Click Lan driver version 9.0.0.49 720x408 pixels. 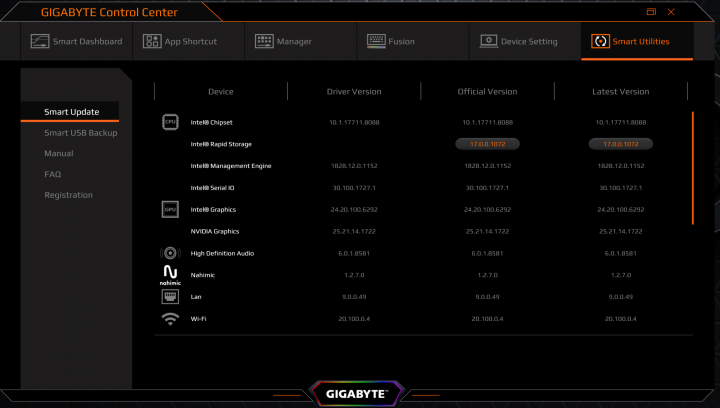click(x=354, y=296)
